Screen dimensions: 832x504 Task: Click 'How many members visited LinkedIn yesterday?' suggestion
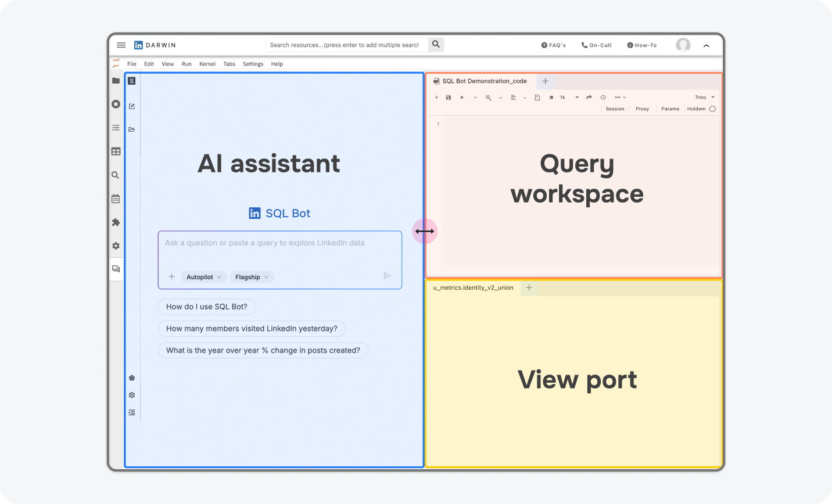[x=252, y=329]
